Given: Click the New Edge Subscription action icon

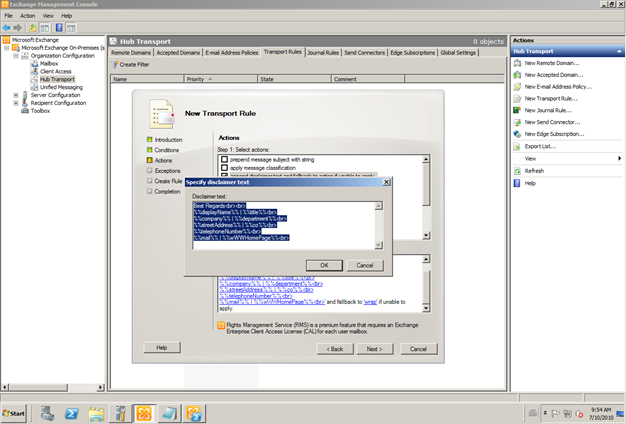Looking at the screenshot, I should 517,134.
